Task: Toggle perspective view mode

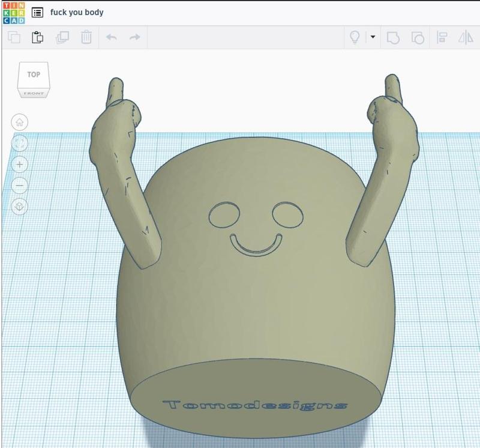Action: pyautogui.click(x=20, y=206)
